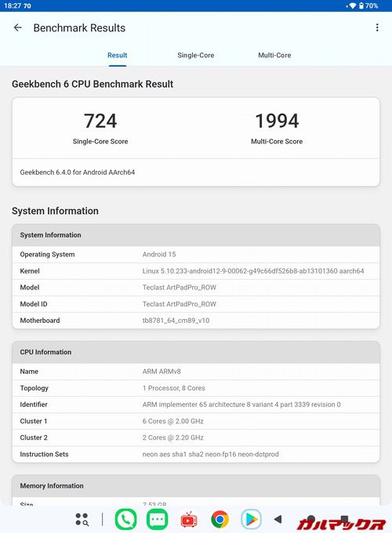Select the Result tab
This screenshot has height=533, width=392.
coord(118,55)
